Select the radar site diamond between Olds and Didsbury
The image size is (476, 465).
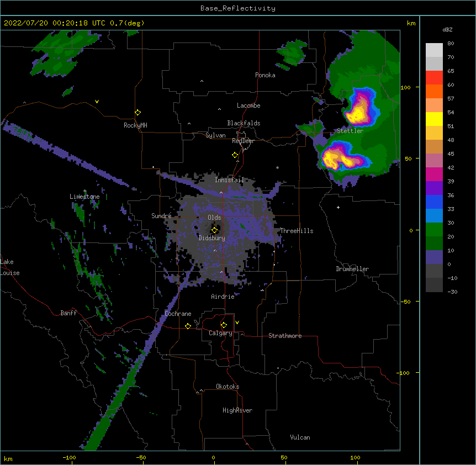(x=215, y=230)
